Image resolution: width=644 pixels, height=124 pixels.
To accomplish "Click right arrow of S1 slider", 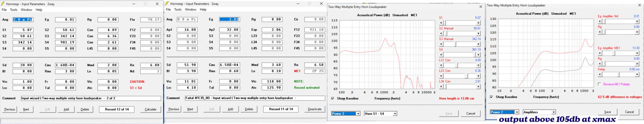I will 479,23.
